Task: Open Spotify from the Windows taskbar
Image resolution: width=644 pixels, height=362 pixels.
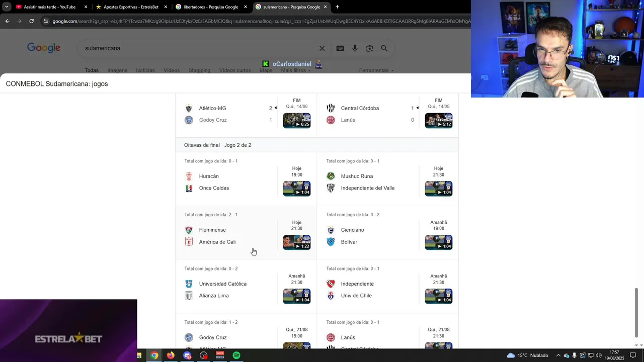Action: coord(236,355)
